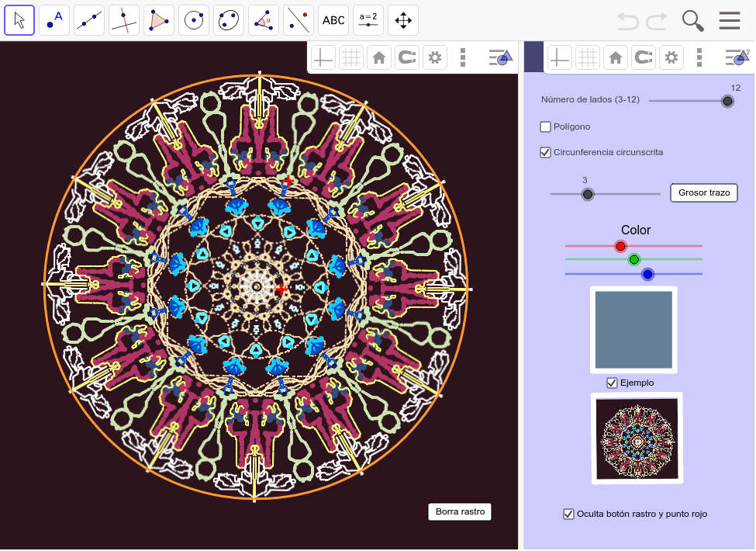This screenshot has width=756, height=551.
Task: Click the green color slider knob
Action: tap(634, 259)
